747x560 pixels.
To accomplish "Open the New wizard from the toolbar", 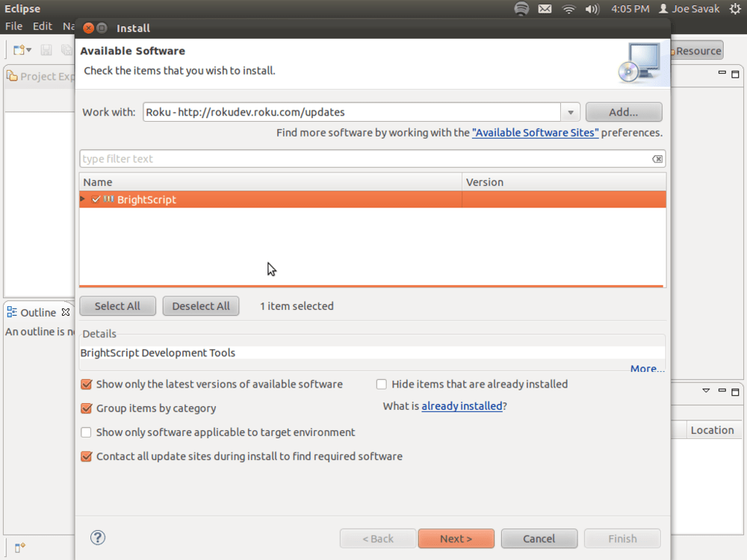I will [x=18, y=49].
